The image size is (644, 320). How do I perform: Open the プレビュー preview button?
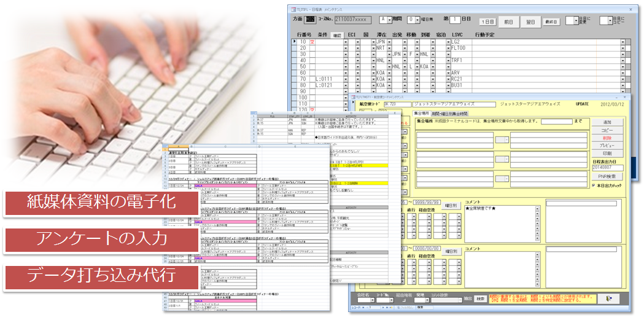[x=607, y=146]
